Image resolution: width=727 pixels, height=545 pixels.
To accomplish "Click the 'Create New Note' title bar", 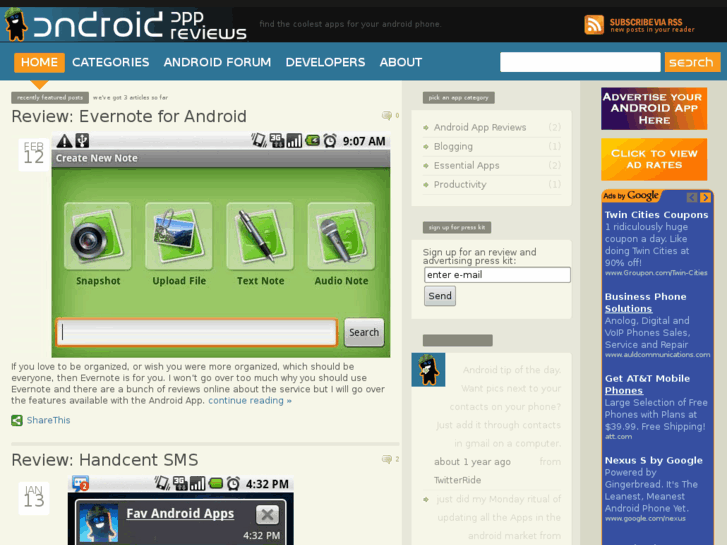I will [221, 158].
